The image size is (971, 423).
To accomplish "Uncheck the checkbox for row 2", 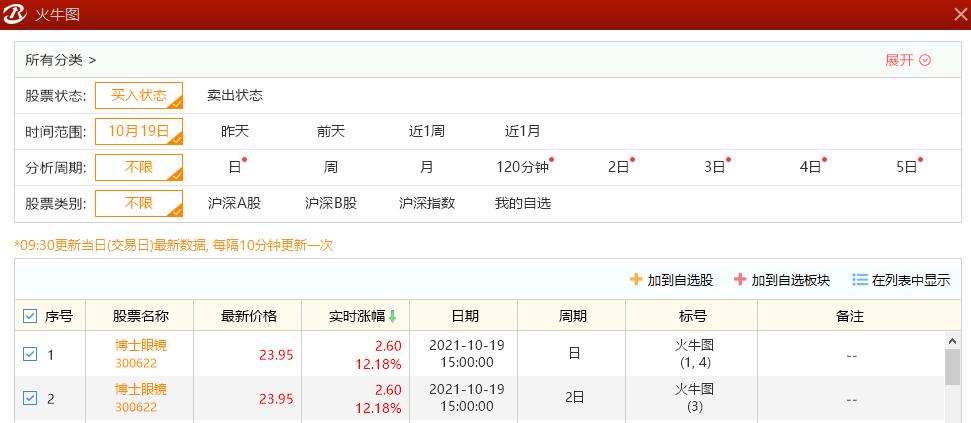I will 30,398.
